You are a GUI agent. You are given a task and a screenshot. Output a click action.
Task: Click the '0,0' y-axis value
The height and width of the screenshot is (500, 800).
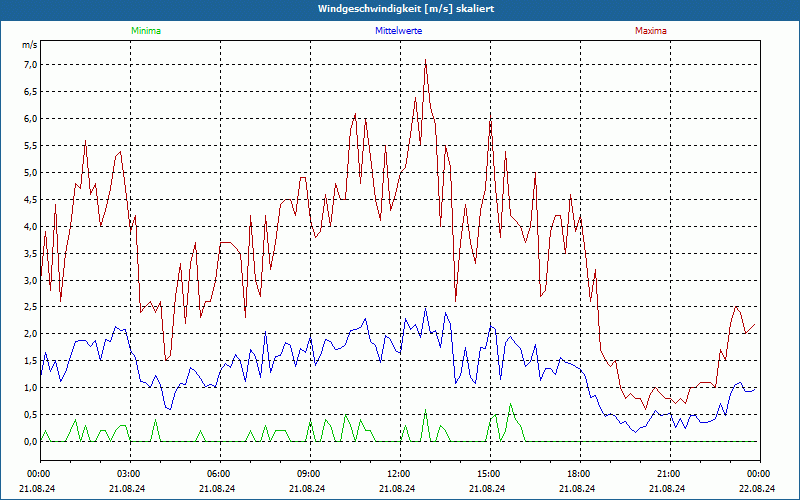coord(31,441)
